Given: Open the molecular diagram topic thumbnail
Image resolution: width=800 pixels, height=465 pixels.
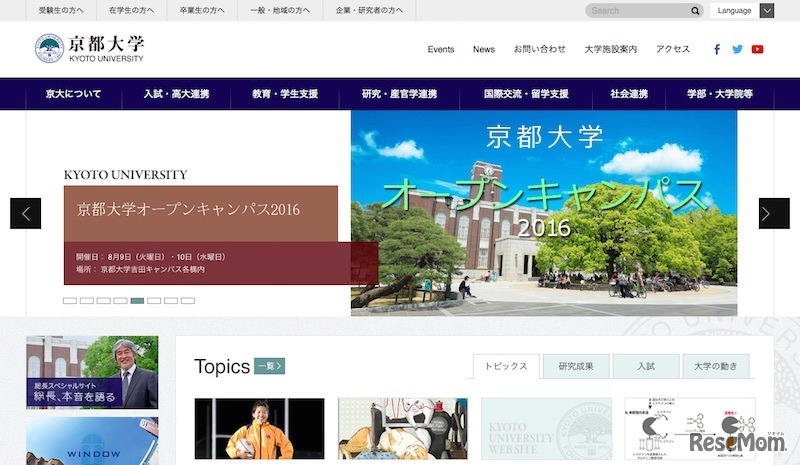Looking at the screenshot, I should 690,429.
